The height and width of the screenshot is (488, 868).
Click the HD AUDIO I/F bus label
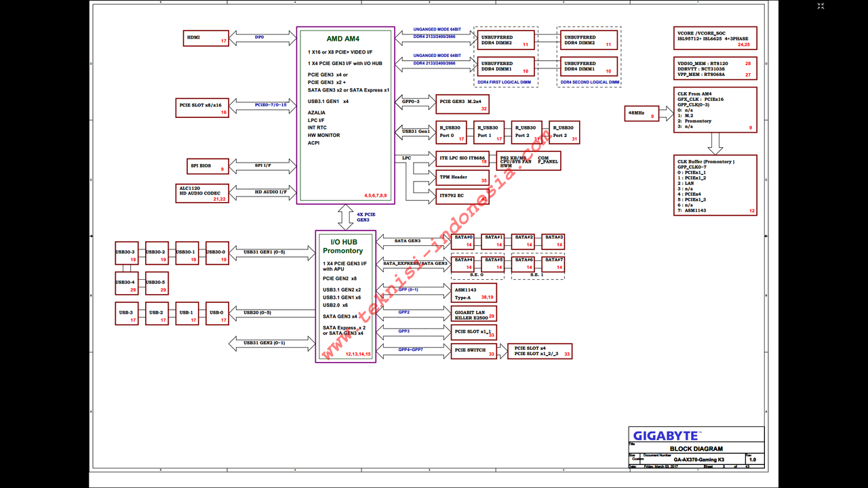[x=271, y=192]
